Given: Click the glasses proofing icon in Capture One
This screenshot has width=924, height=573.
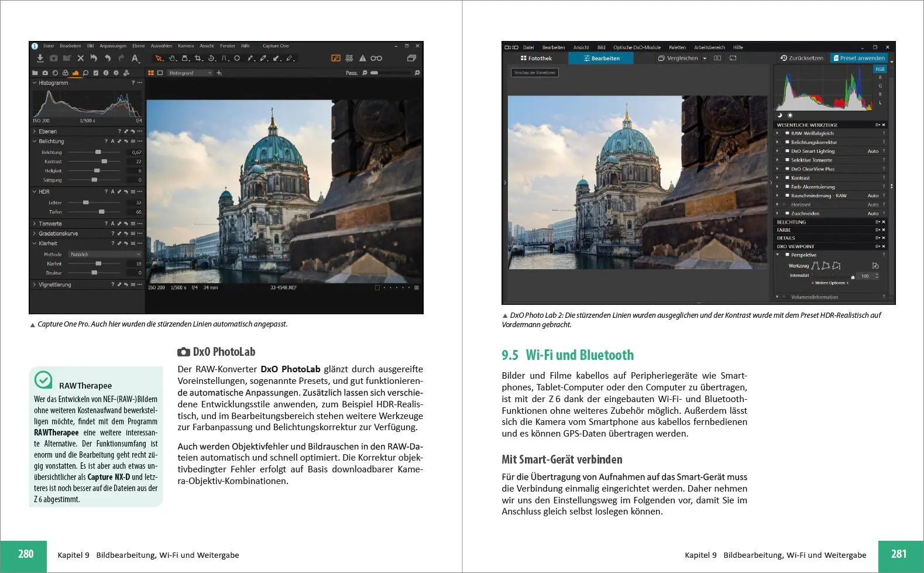Looking at the screenshot, I should pyautogui.click(x=376, y=59).
